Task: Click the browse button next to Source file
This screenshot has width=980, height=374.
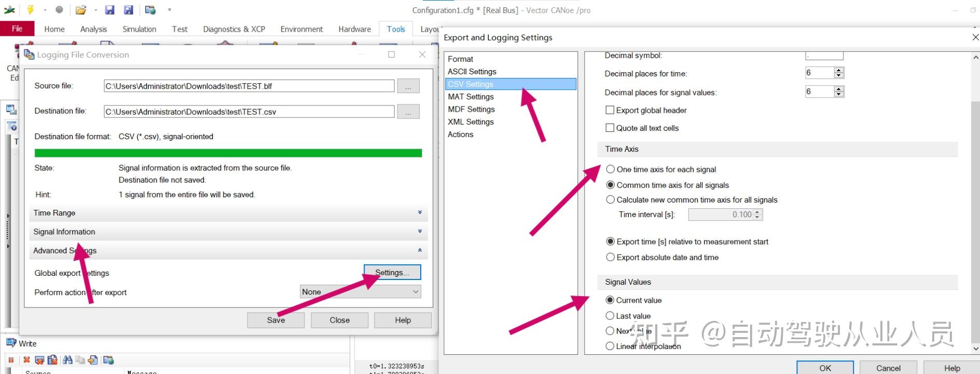Action: pyautogui.click(x=408, y=86)
